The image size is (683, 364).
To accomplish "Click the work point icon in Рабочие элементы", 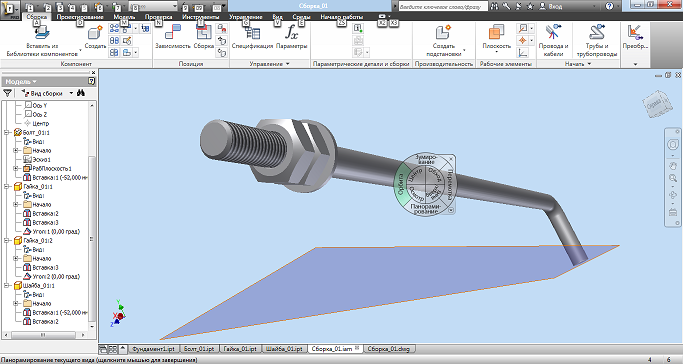I will pyautogui.click(x=522, y=40).
